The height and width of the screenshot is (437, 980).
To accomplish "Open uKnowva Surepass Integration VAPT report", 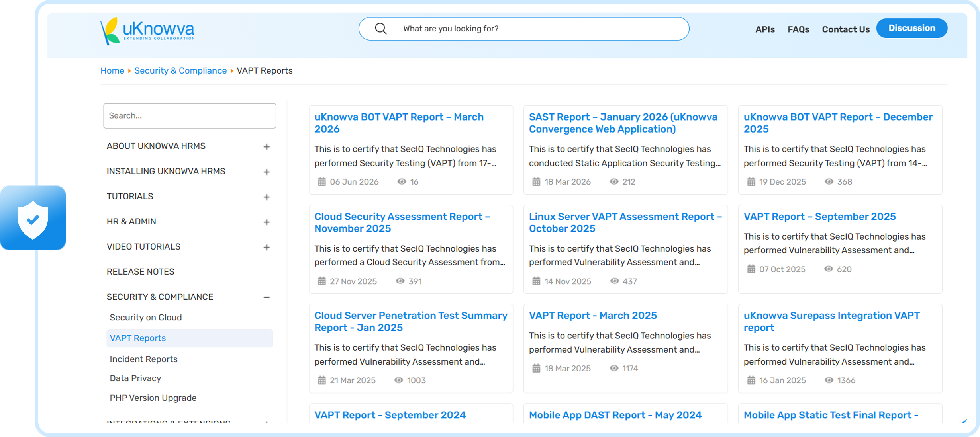I will [832, 322].
